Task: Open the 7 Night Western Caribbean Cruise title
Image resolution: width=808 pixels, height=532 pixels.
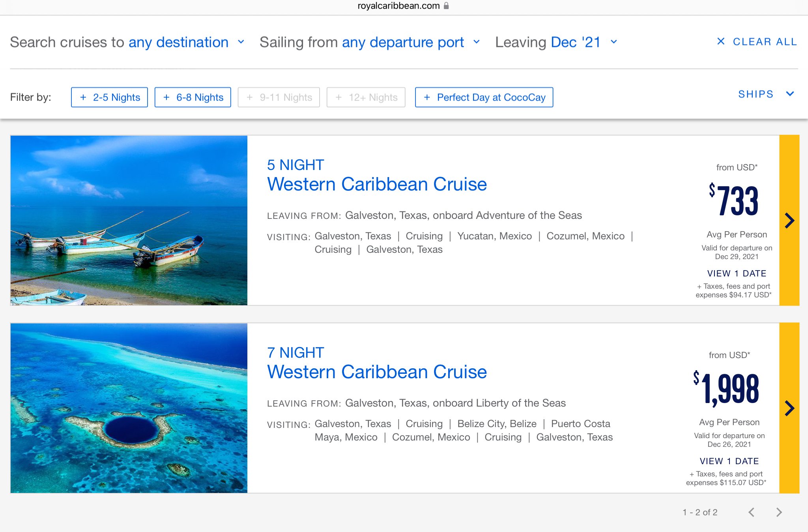Action: (x=377, y=363)
